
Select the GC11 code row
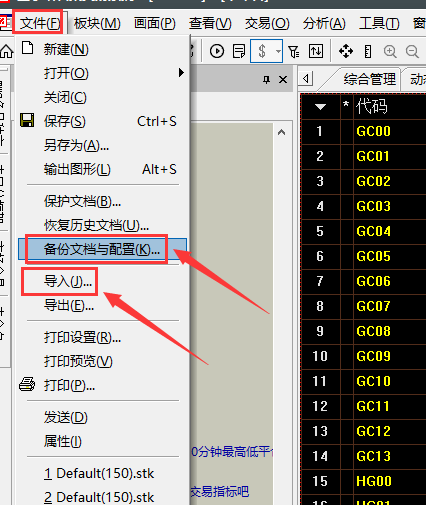[x=373, y=406]
